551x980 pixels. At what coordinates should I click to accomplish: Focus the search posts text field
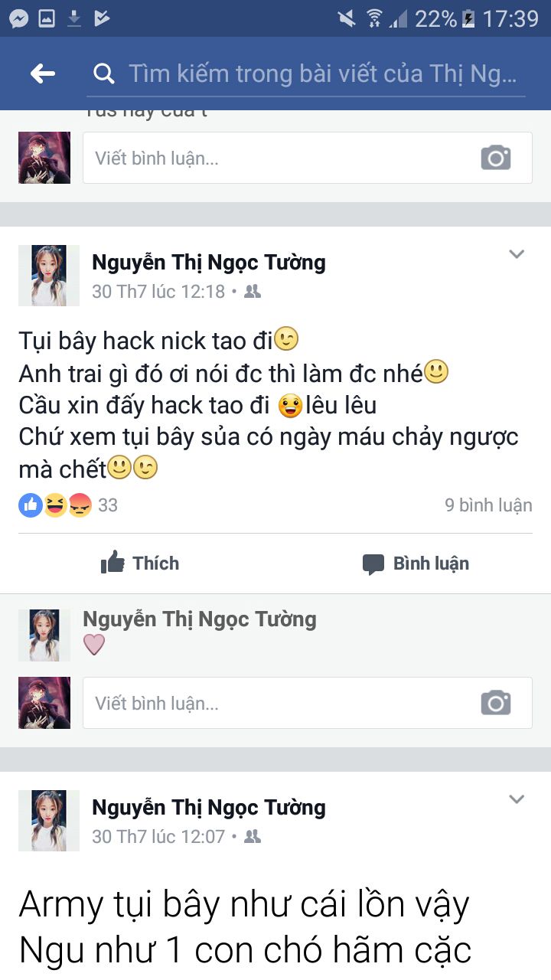pos(322,73)
